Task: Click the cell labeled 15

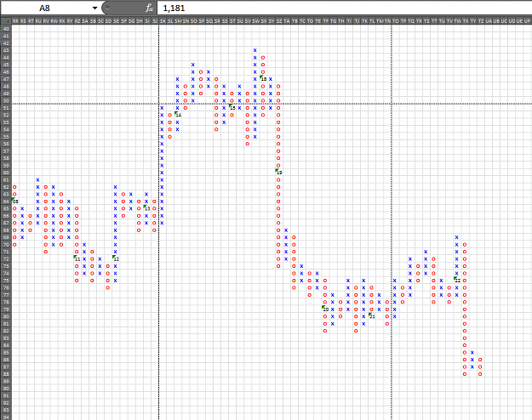Action: click(232, 108)
